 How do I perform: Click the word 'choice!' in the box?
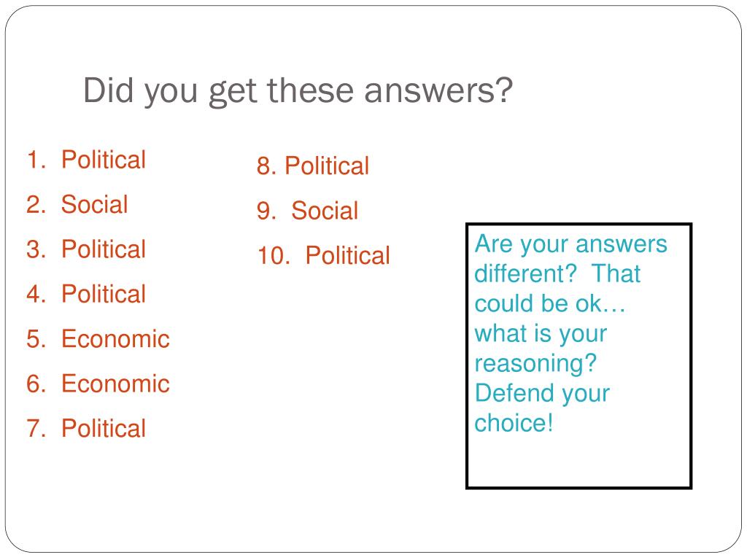click(514, 423)
